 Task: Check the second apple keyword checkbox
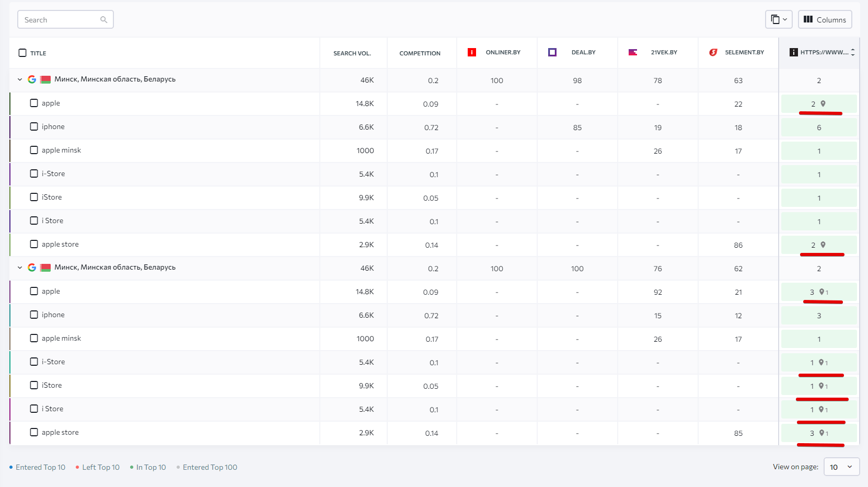tap(34, 291)
